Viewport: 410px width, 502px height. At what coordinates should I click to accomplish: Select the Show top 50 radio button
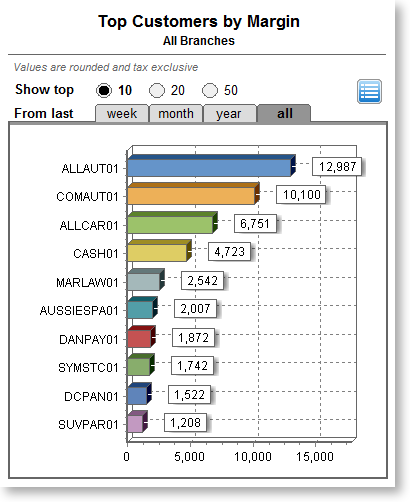pyautogui.click(x=210, y=90)
